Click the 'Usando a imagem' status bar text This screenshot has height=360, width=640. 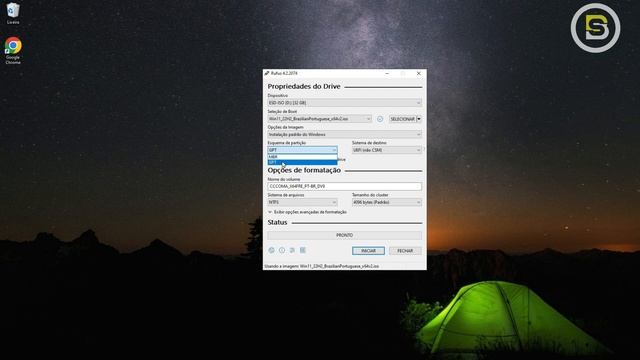click(x=322, y=266)
